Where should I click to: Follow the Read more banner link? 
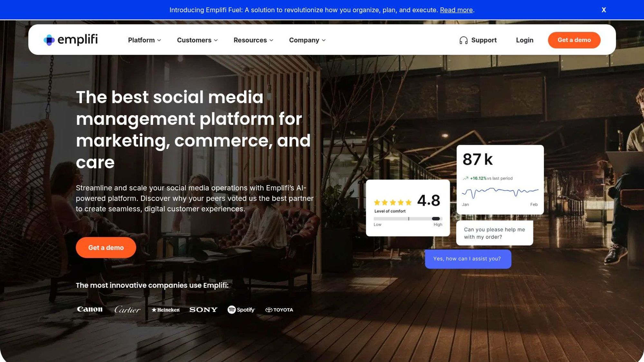(x=456, y=10)
